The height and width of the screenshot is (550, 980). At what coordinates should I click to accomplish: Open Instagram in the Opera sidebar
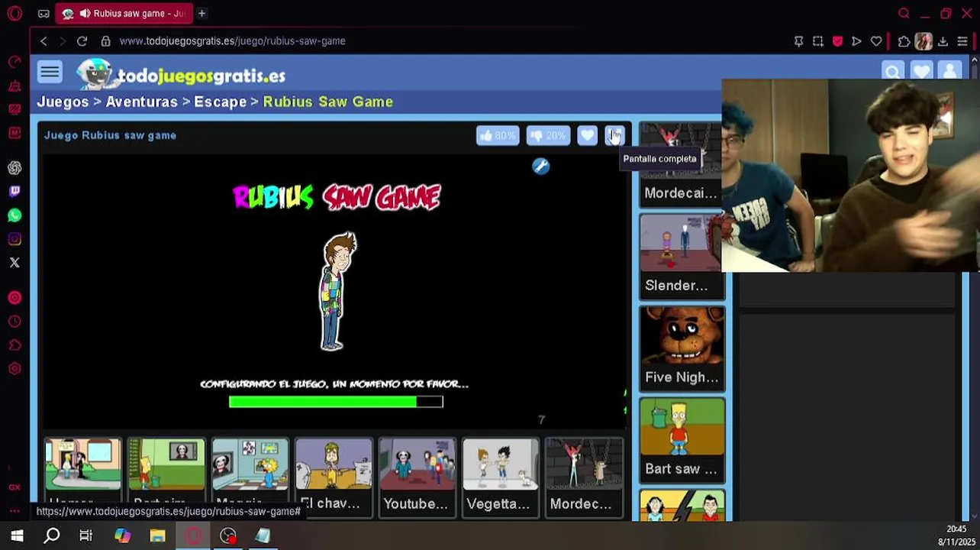[x=15, y=239]
